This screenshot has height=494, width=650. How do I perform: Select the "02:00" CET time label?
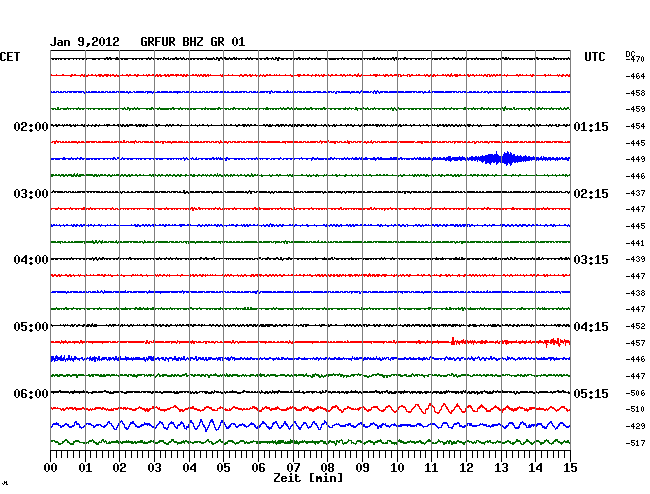[31, 127]
